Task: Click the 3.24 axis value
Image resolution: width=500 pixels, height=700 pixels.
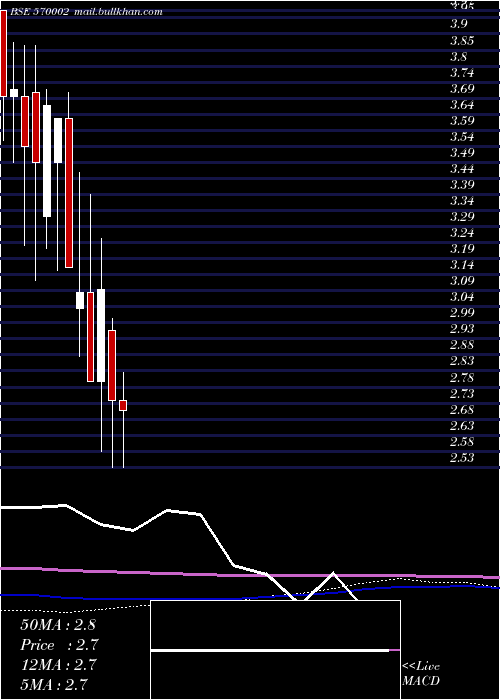Action: 462,233
